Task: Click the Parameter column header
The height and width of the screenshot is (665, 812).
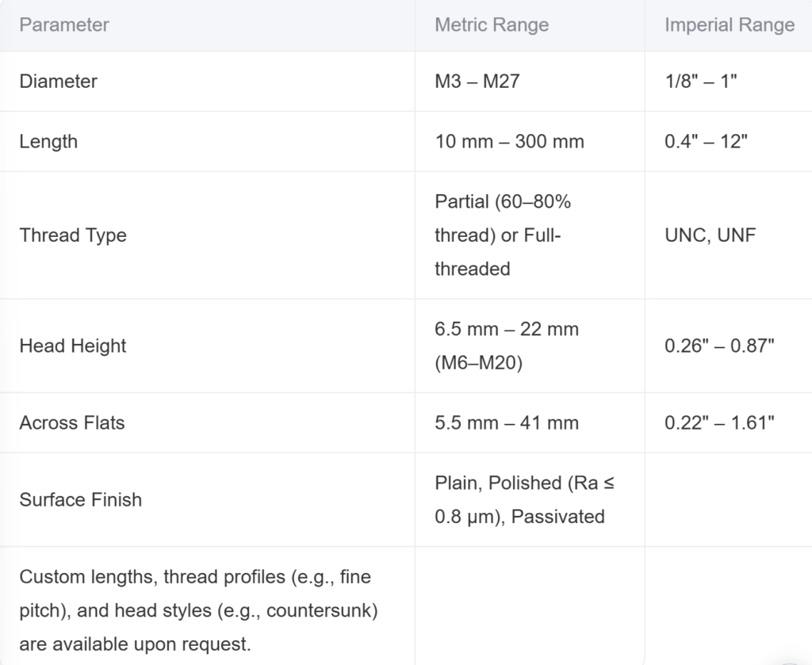Action: point(64,25)
